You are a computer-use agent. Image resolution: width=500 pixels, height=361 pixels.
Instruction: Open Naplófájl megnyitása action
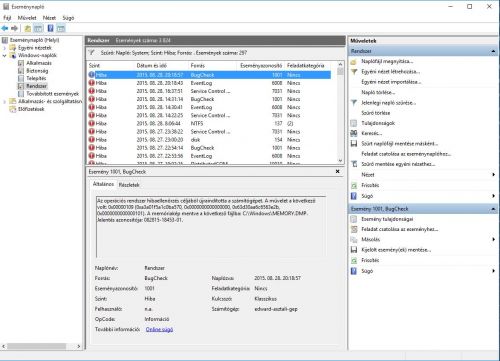387,61
